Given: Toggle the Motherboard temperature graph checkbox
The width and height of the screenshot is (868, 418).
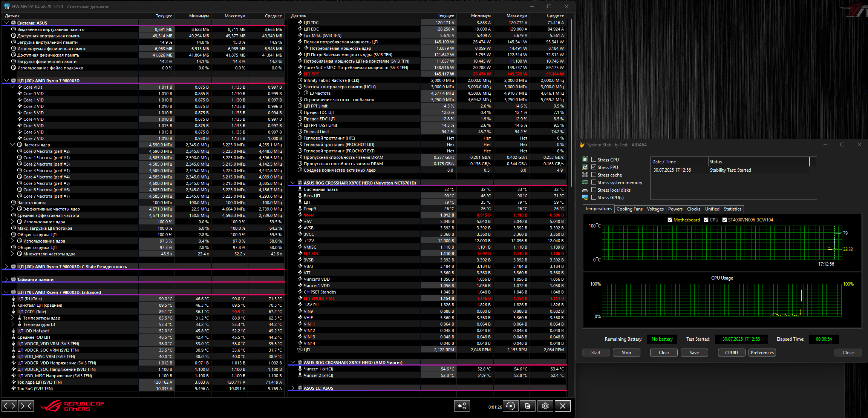Looking at the screenshot, I should click(x=670, y=220).
